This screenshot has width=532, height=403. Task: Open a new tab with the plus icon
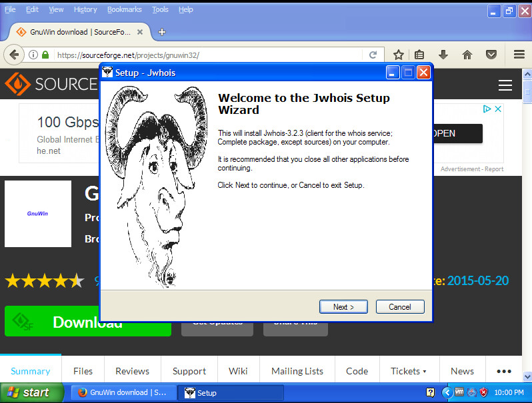coord(161,31)
